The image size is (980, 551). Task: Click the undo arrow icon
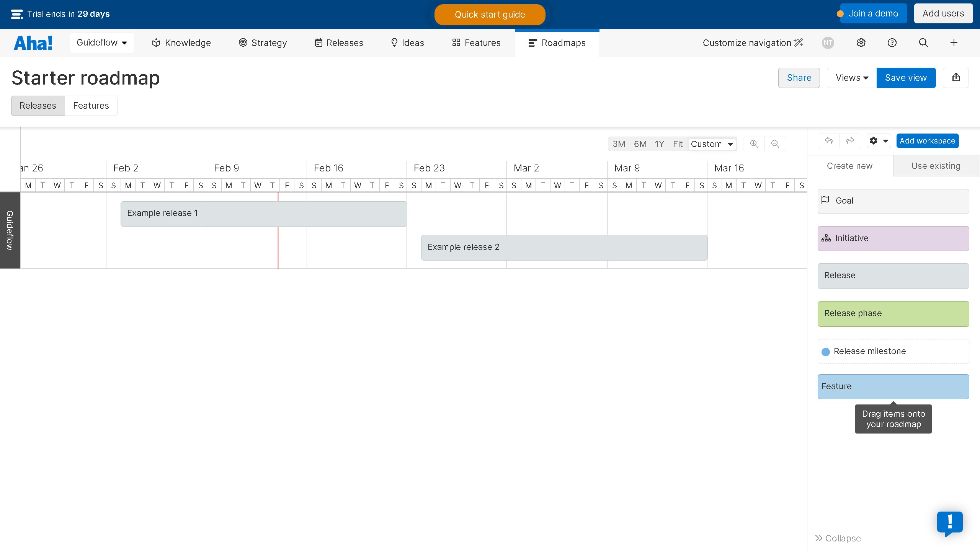(x=829, y=141)
